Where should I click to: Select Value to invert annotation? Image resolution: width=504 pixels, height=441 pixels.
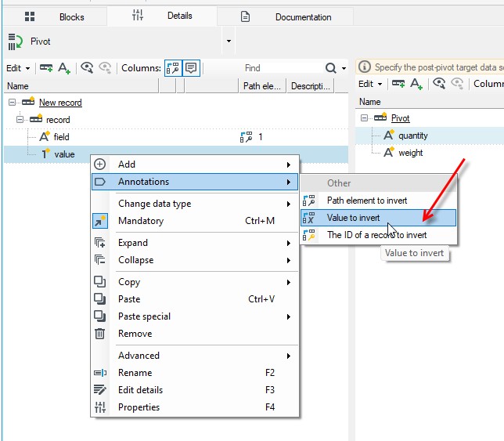click(x=378, y=218)
